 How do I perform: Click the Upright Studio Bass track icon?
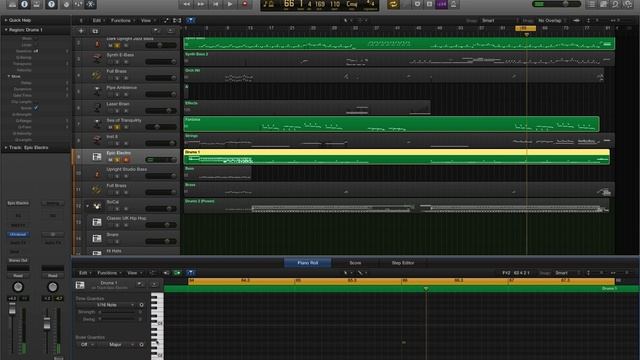97,173
